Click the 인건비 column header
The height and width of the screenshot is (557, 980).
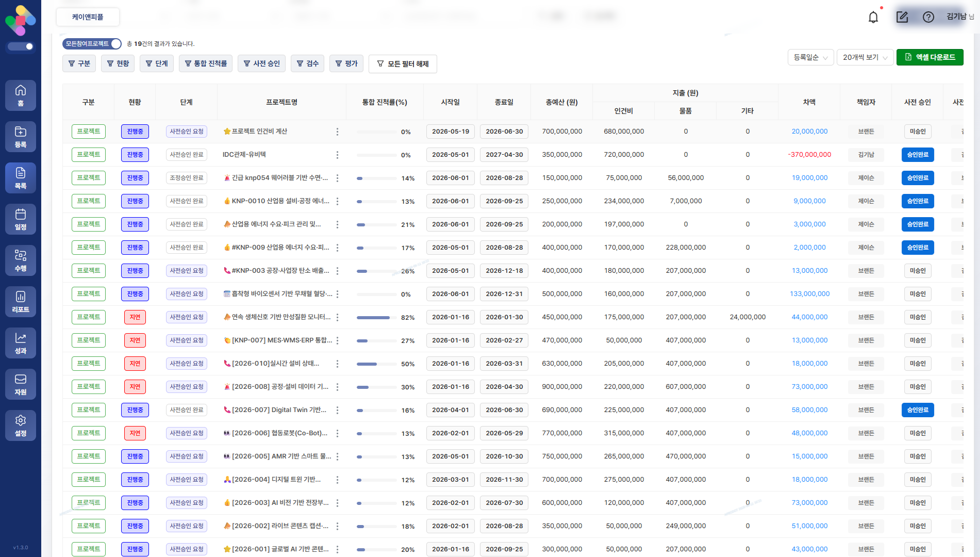pos(624,111)
